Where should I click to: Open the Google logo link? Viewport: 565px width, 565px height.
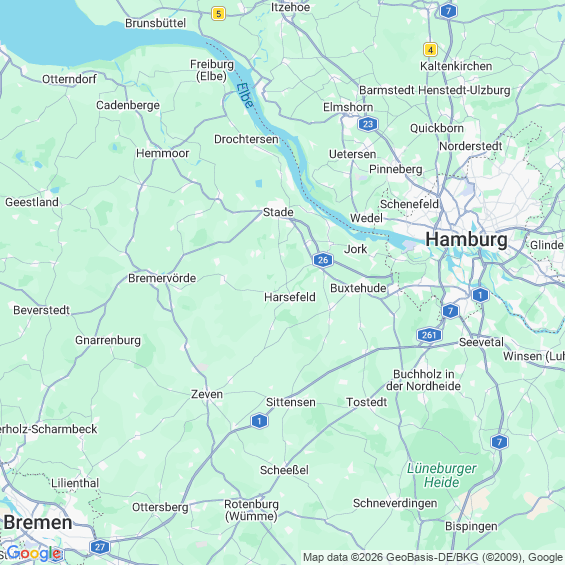tap(34, 553)
